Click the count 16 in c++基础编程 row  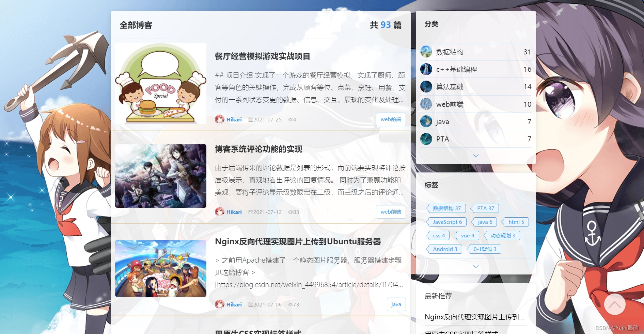coord(527,69)
